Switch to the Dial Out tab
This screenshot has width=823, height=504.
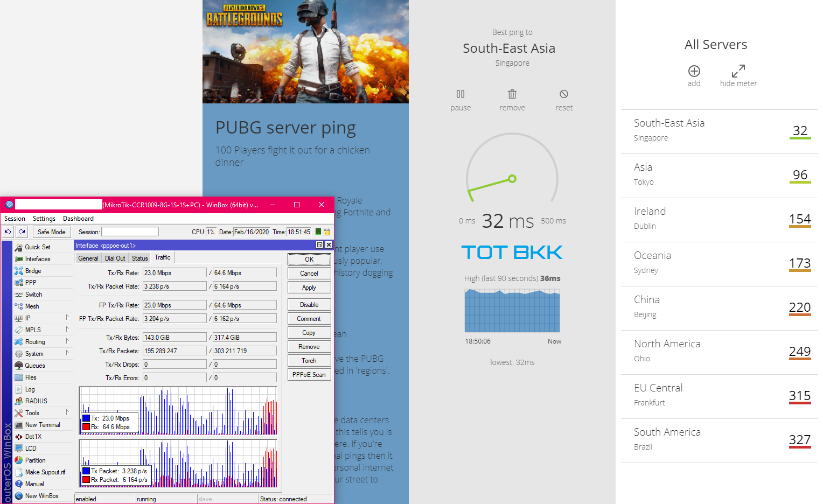pyautogui.click(x=115, y=258)
